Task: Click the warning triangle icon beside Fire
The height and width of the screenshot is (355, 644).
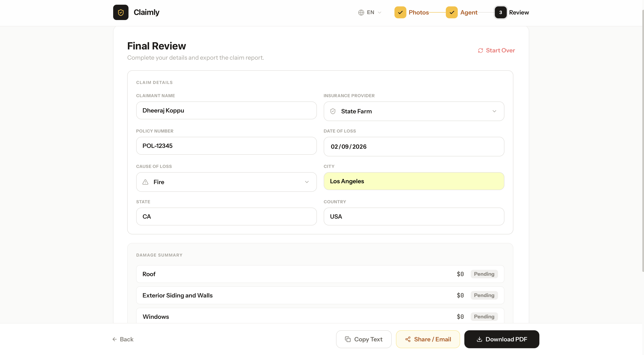Action: click(145, 182)
